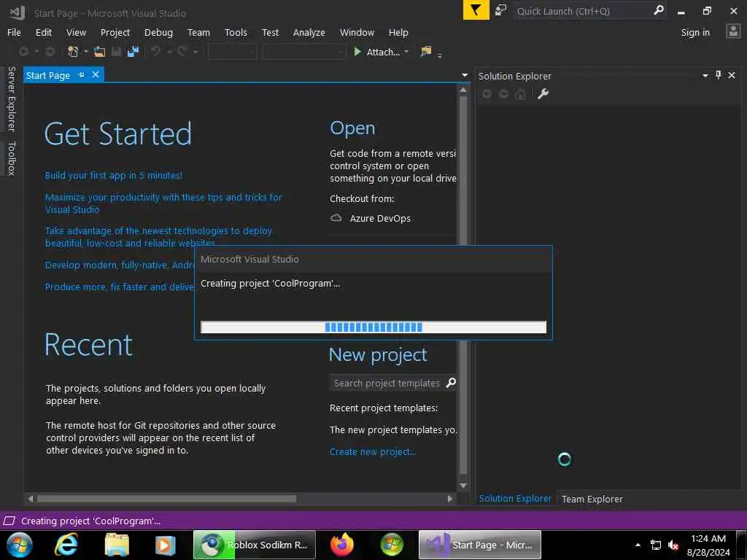The image size is (747, 560).
Task: Open the Toolbox side tab
Action: click(12, 158)
